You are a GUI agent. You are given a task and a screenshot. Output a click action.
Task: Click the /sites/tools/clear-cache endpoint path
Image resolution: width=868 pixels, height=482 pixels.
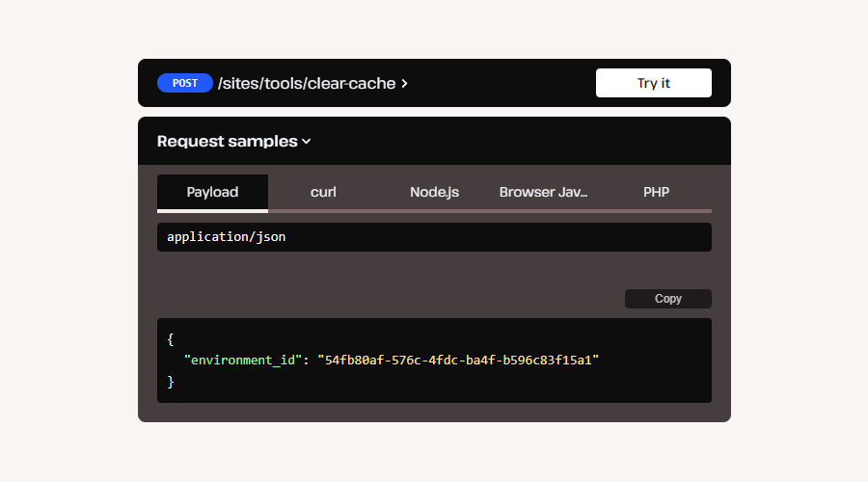307,84
